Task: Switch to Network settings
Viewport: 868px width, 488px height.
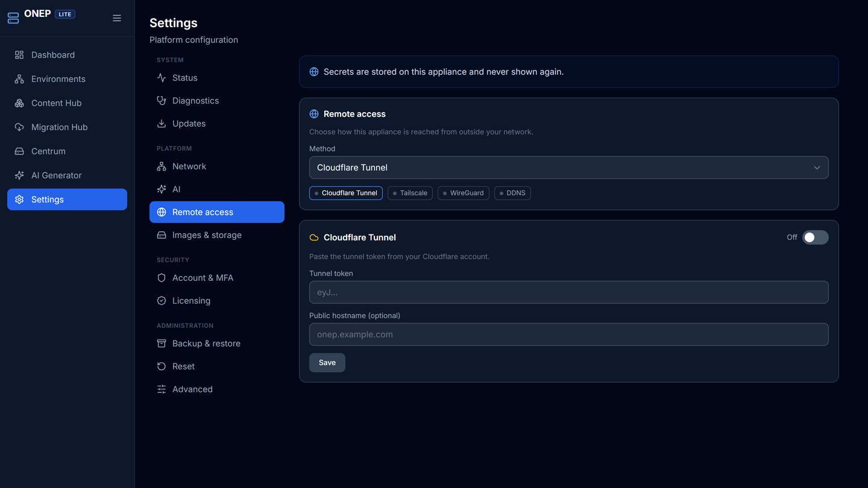Action: (x=217, y=166)
